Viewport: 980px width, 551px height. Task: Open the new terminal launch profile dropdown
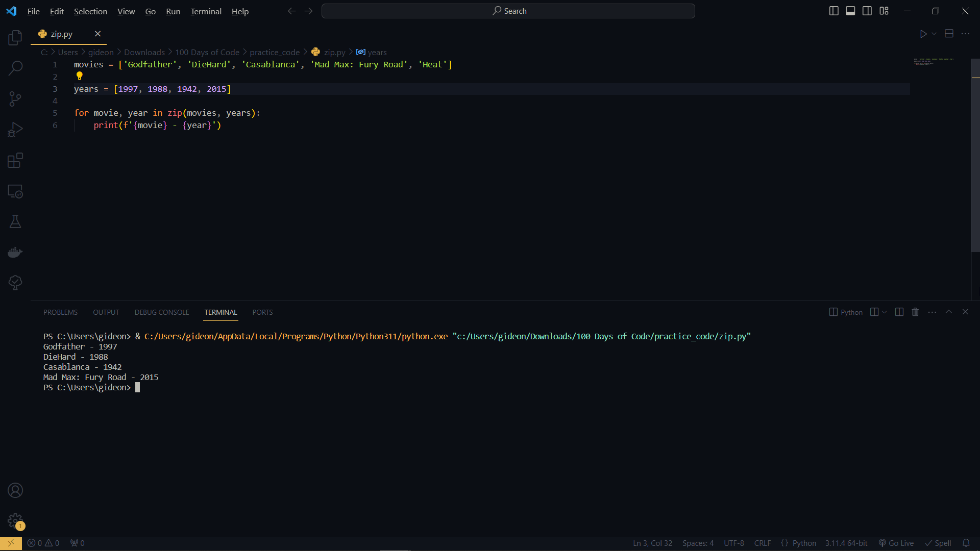pos(885,312)
